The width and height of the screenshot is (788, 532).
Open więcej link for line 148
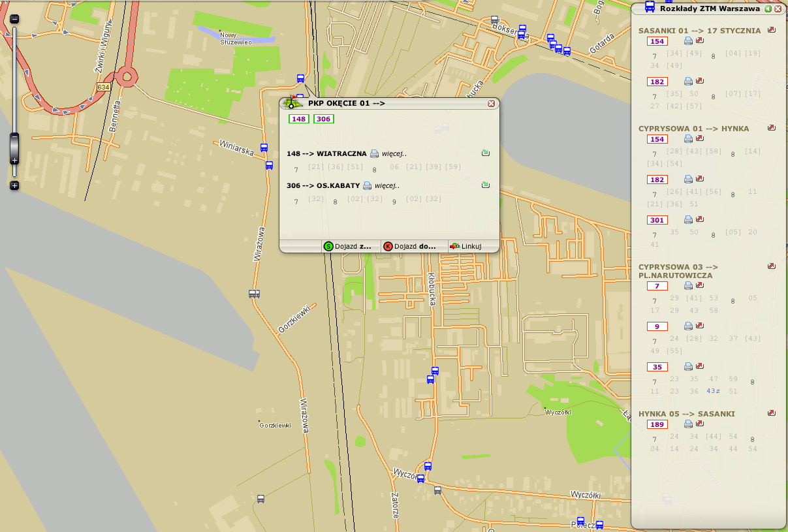click(394, 154)
